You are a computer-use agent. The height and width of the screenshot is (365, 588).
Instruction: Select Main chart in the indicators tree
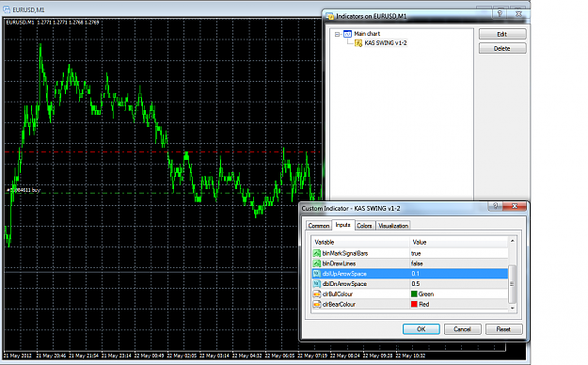(x=367, y=34)
